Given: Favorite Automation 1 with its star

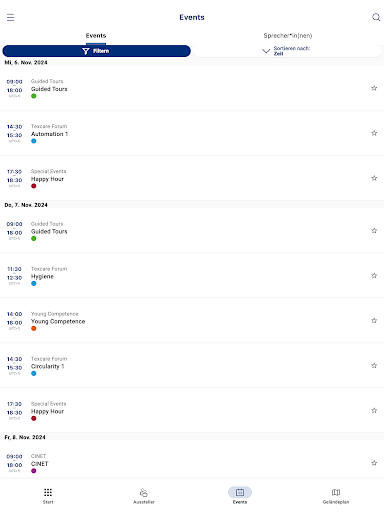Looking at the screenshot, I should tap(374, 133).
